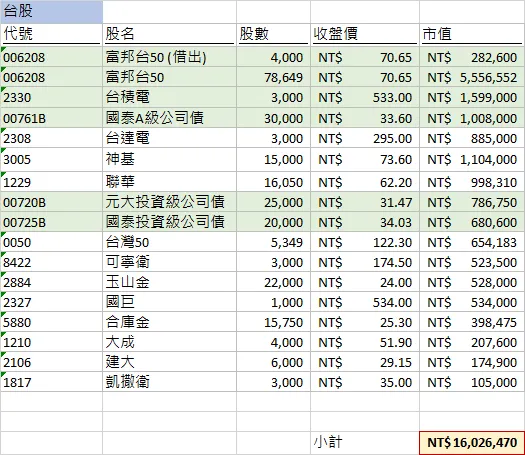This screenshot has height=455, width=525.
Task: Select closing price 51.90
Action: pos(365,342)
